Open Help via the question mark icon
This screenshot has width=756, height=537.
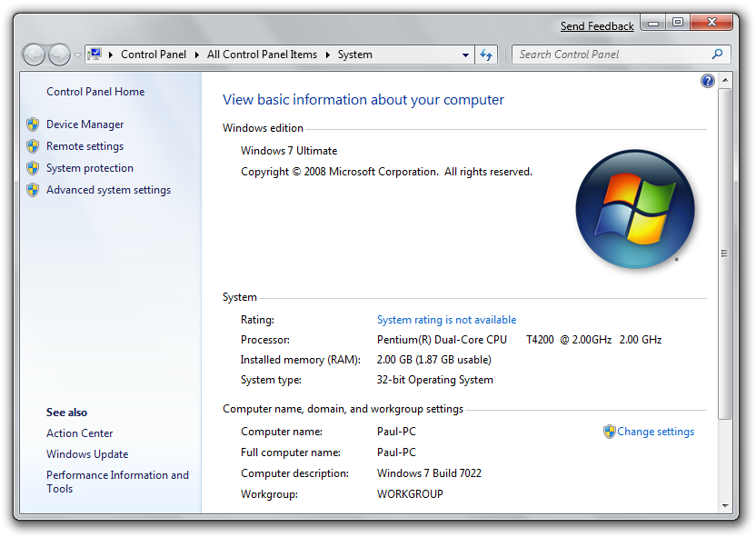coord(707,81)
